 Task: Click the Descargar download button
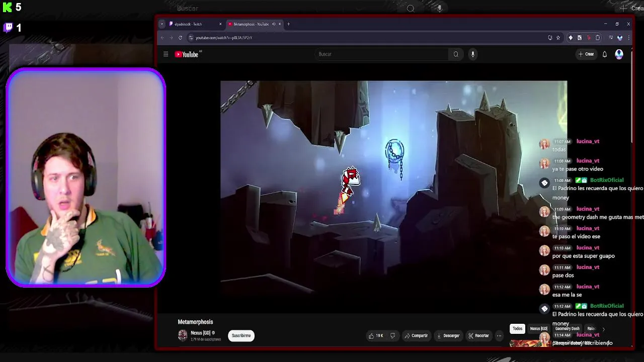[x=448, y=336]
